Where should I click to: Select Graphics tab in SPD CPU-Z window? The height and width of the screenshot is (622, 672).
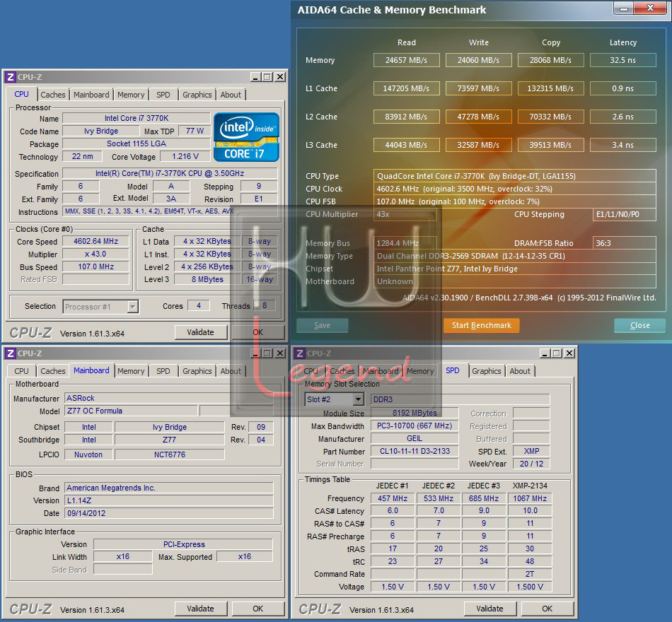[x=487, y=371]
